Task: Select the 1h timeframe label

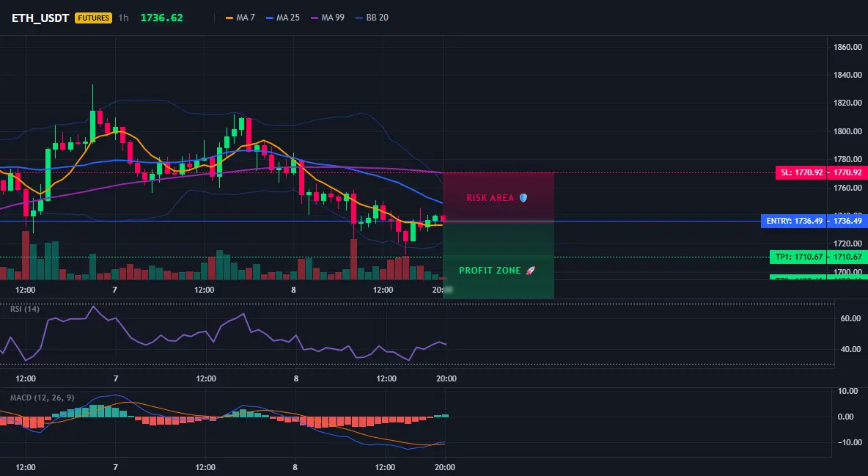Action: click(123, 18)
